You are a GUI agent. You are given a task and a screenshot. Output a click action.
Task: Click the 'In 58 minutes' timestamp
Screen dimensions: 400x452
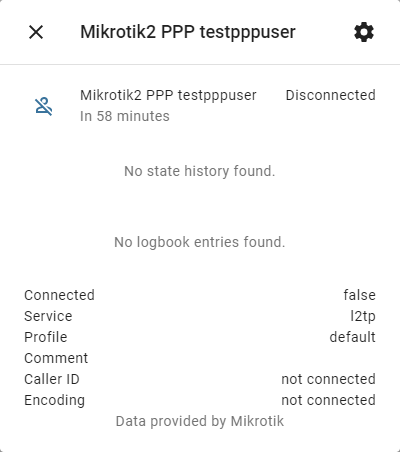click(x=125, y=116)
